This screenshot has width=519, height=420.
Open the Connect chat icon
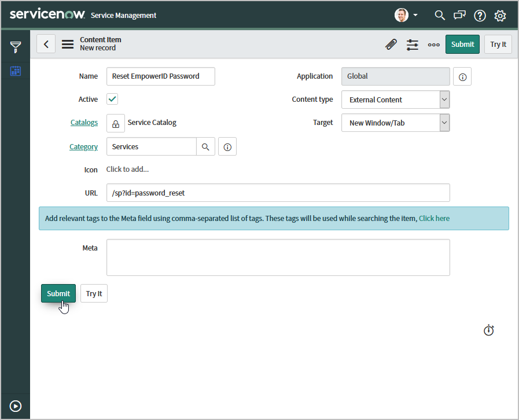coord(459,15)
